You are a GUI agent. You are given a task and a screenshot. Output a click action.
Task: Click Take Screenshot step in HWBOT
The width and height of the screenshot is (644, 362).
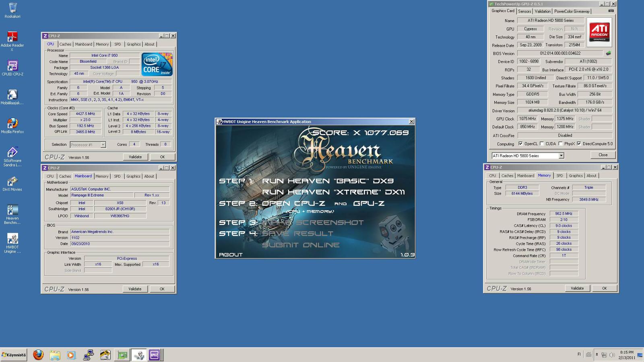click(313, 223)
